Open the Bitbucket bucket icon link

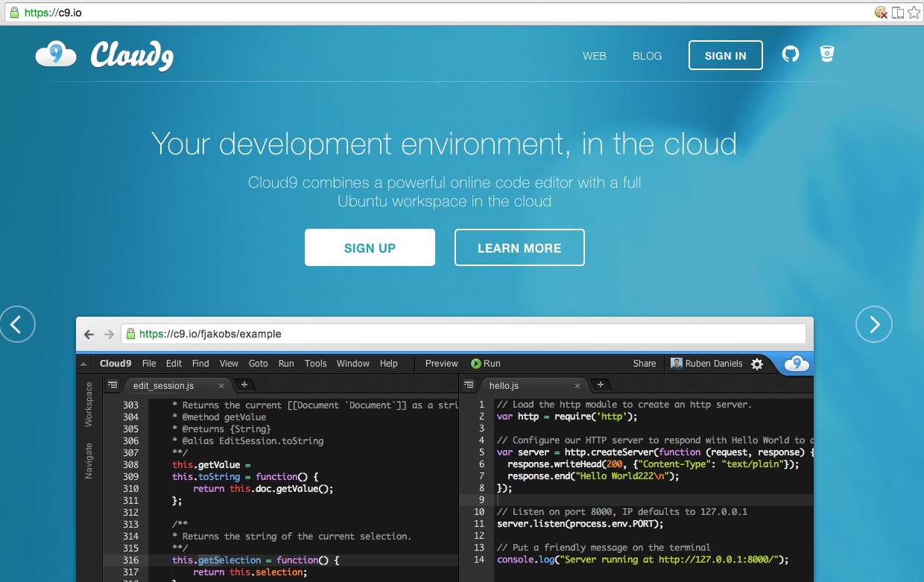(x=826, y=54)
